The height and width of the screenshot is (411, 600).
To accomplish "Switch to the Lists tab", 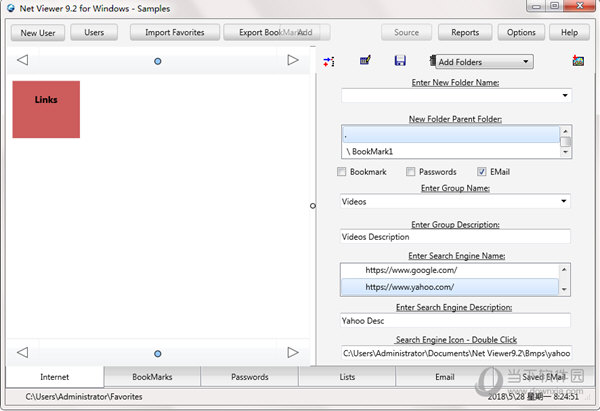I will click(347, 377).
